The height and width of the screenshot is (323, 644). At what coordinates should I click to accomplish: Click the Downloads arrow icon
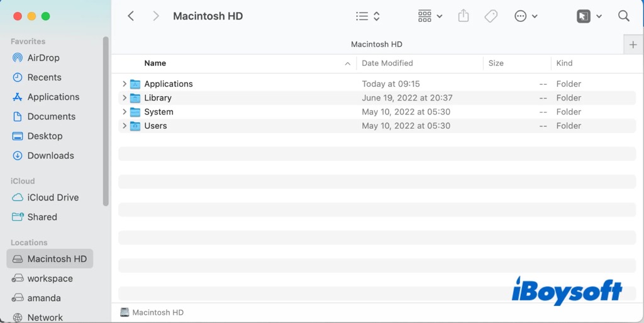tap(17, 156)
